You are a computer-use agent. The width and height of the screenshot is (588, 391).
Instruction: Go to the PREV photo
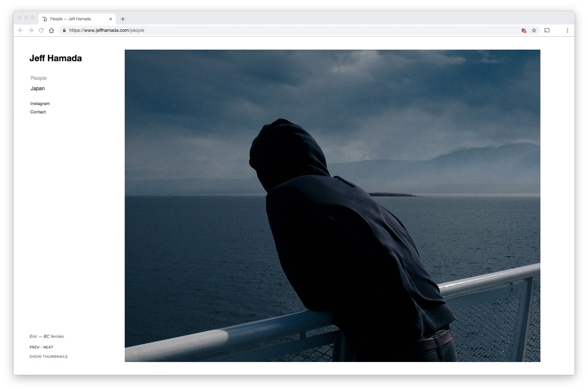tap(34, 347)
